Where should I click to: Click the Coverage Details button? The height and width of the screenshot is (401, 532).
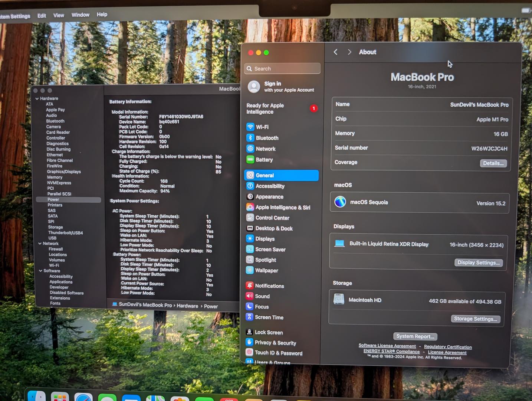click(493, 163)
